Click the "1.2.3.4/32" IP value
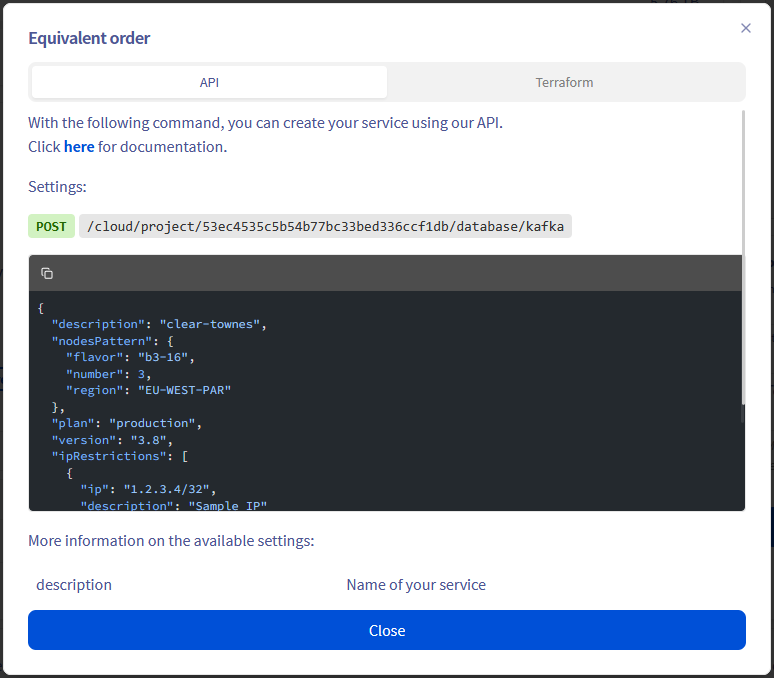Viewport: 774px width, 678px height. tap(170, 489)
